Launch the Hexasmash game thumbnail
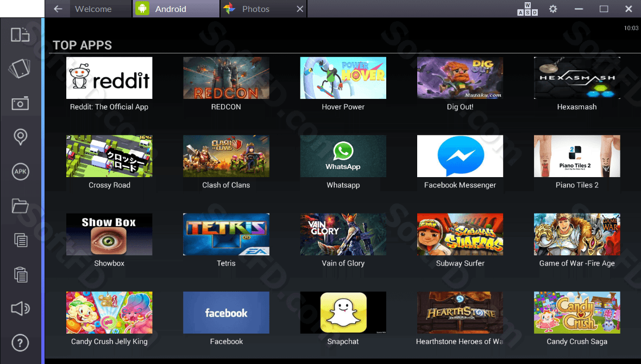 [577, 78]
